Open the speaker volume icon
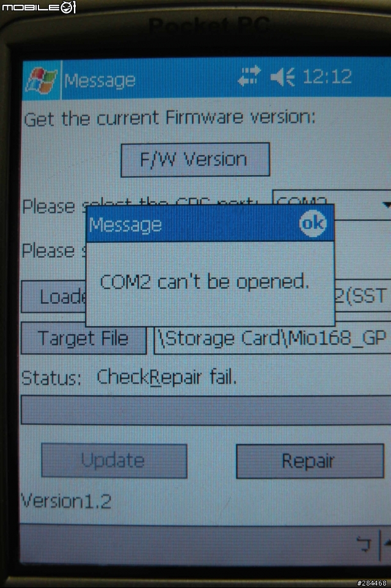The width and height of the screenshot is (391, 588). click(x=282, y=77)
